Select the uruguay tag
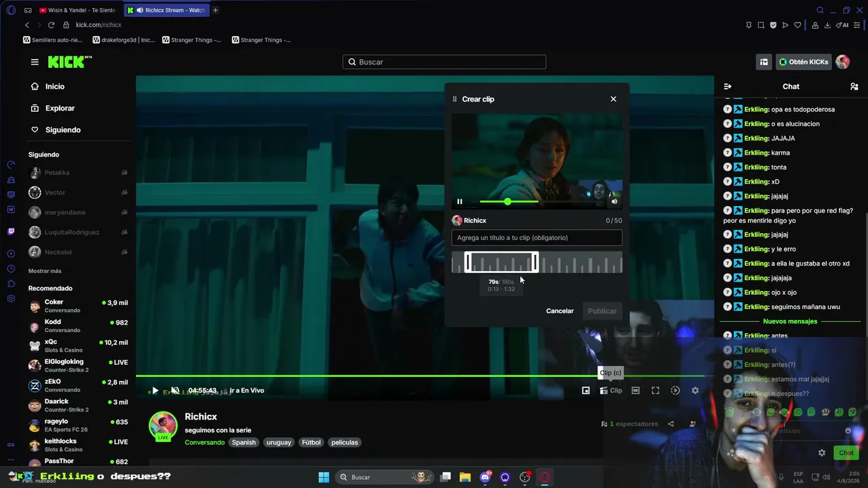Viewport: 868px width, 488px height. 279,443
